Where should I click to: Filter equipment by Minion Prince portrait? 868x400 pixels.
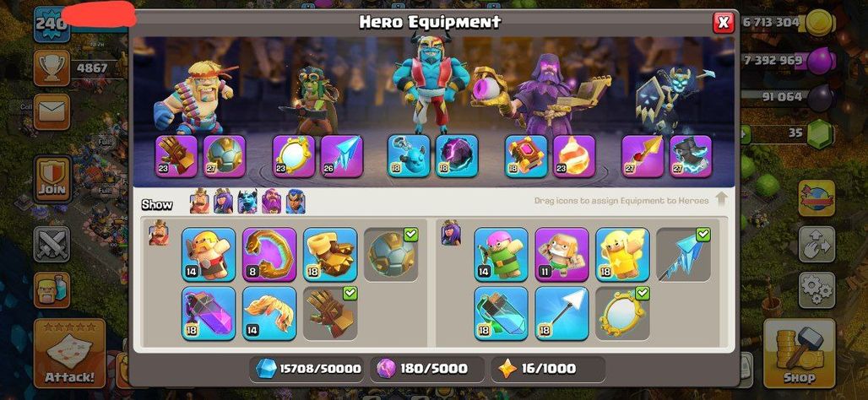pyautogui.click(x=247, y=202)
